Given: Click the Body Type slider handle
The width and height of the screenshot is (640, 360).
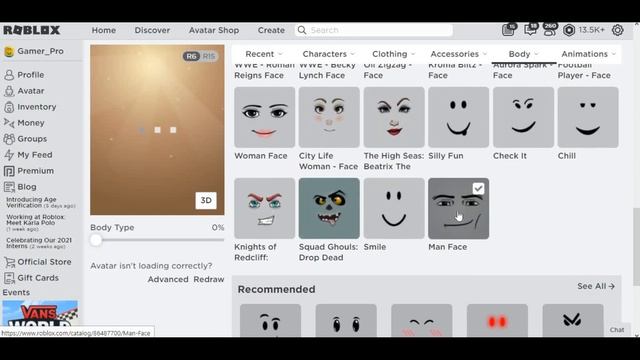Looking at the screenshot, I should [96, 240].
